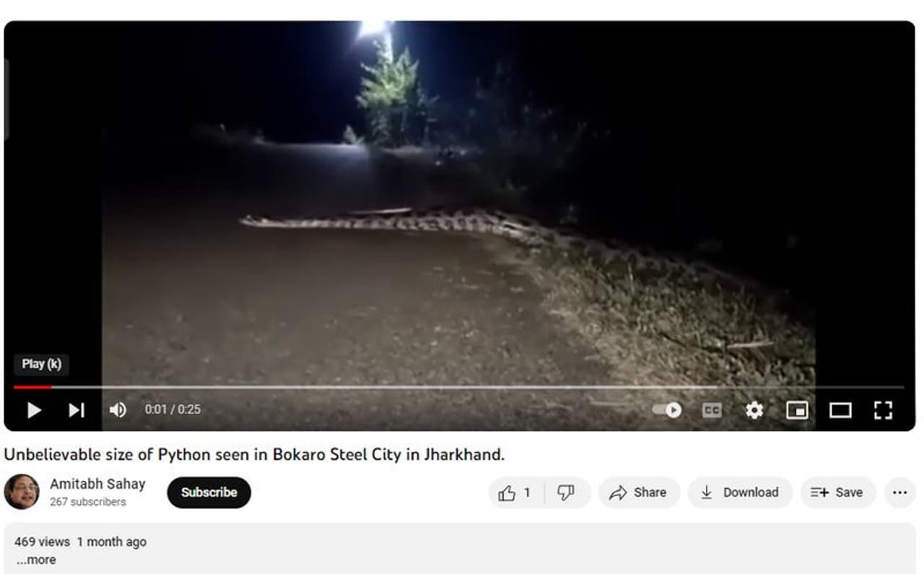Subscribe to Amitabh Sahay channel
The width and height of the screenshot is (924, 574).
pos(209,492)
